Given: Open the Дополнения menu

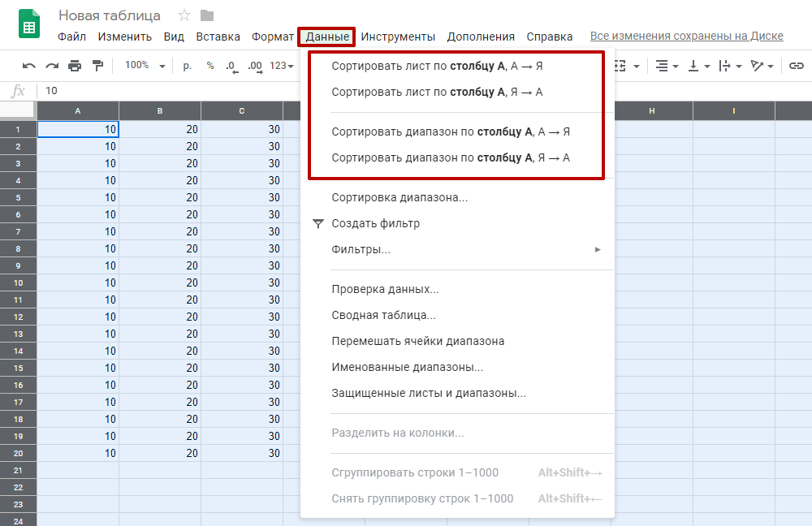Looking at the screenshot, I should [481, 37].
